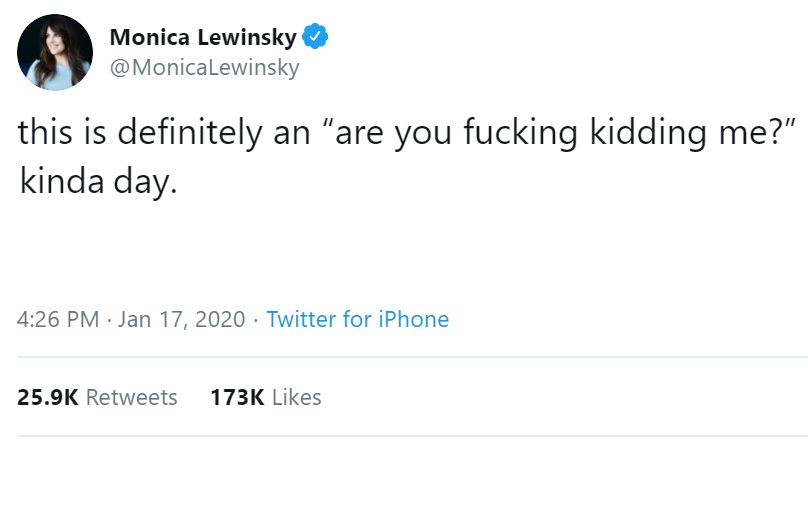
Task: View the 25.9K Retweets list
Action: point(97,397)
